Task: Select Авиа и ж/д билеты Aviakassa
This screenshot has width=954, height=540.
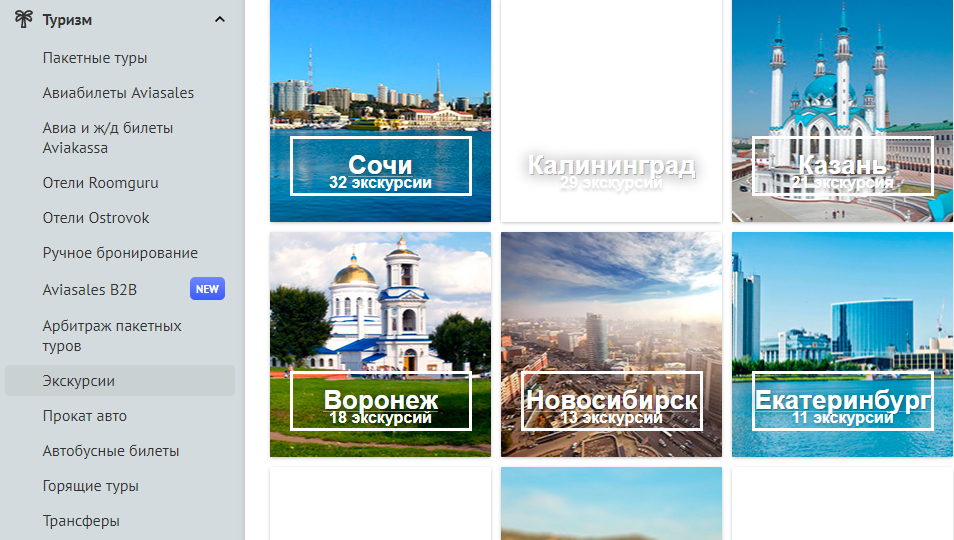Action: tap(108, 137)
